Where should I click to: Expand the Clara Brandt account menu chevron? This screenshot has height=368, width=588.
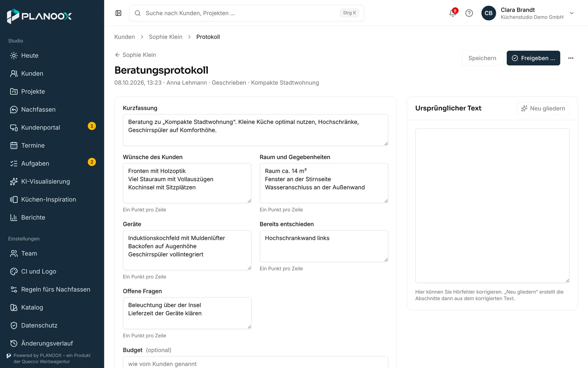(572, 13)
